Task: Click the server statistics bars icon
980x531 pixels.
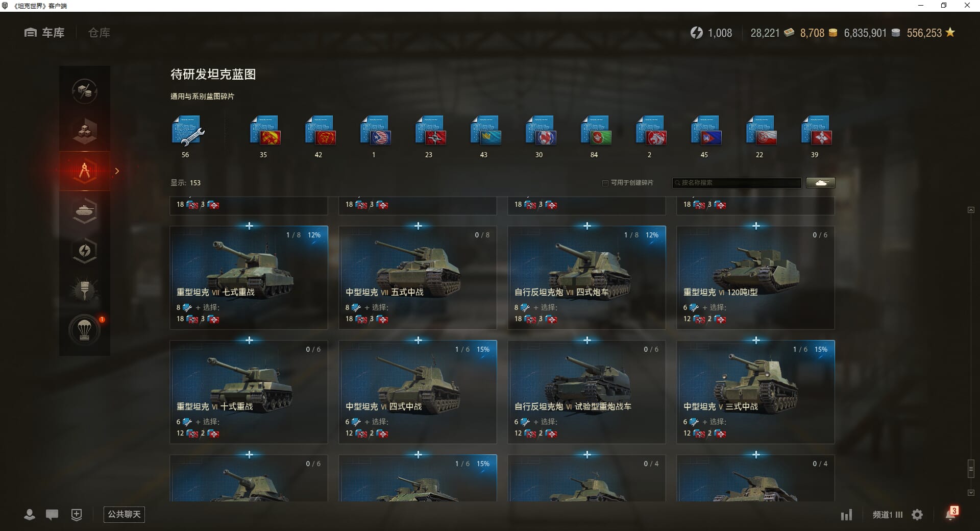Action: [846, 515]
